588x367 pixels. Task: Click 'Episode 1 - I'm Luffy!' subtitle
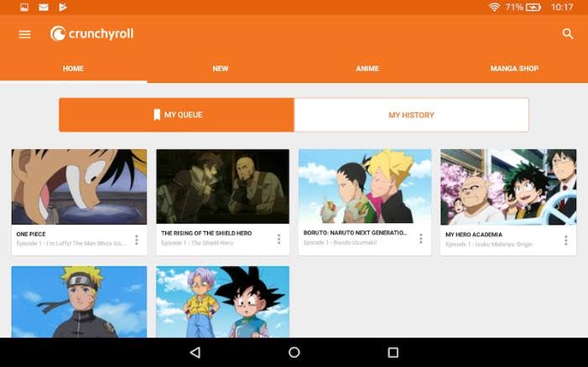tap(70, 244)
